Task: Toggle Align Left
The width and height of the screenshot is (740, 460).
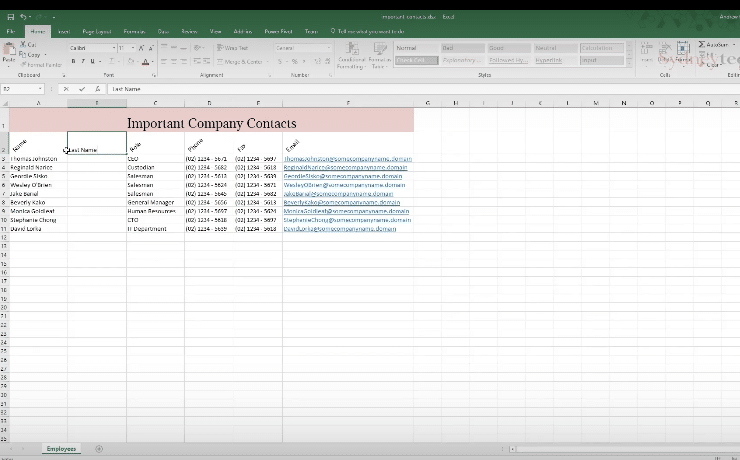Action: [164, 61]
